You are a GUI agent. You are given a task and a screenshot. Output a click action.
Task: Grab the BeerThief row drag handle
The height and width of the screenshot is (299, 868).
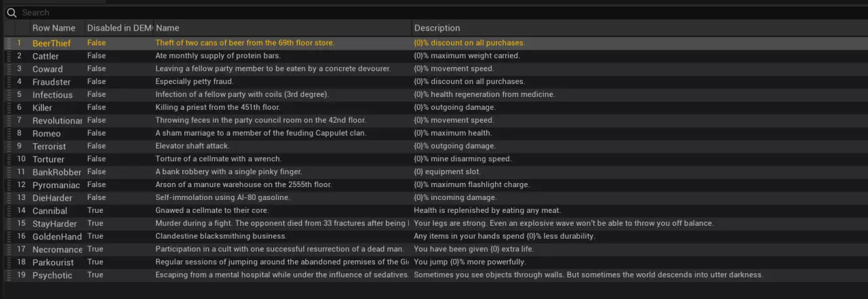(x=9, y=43)
